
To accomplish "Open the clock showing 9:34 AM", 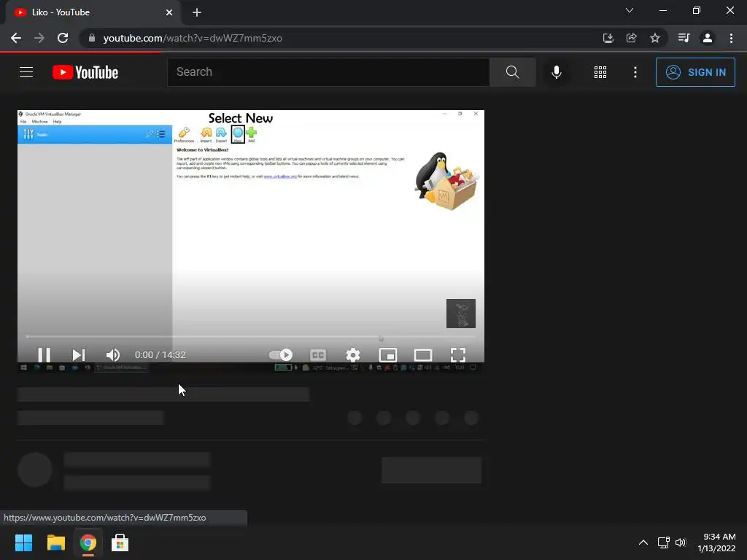I will pyautogui.click(x=716, y=542).
